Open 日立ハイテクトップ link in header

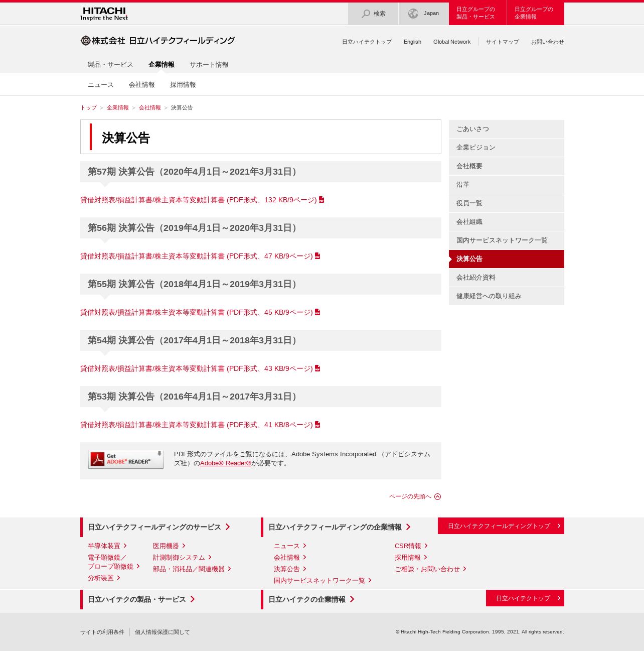[367, 42]
